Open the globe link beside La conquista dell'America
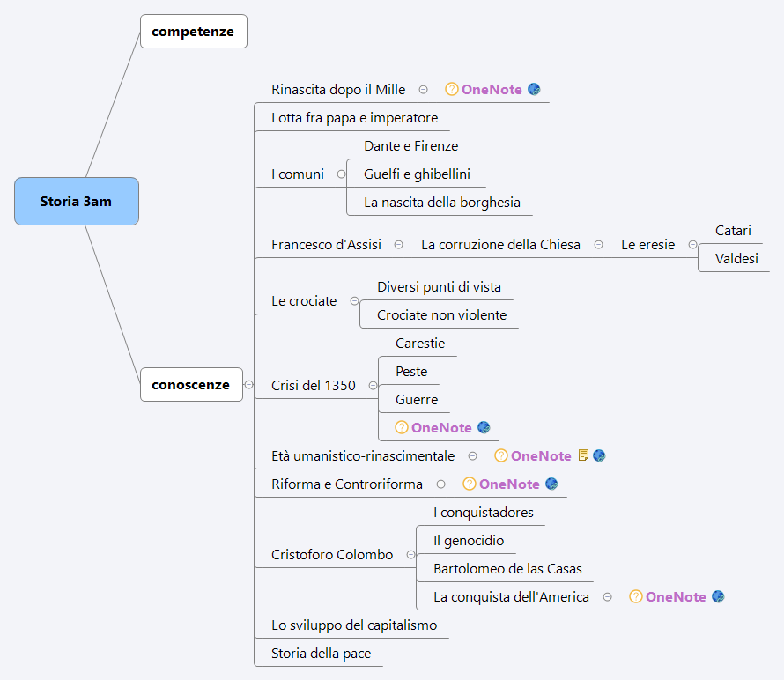784x680 pixels. point(719,596)
